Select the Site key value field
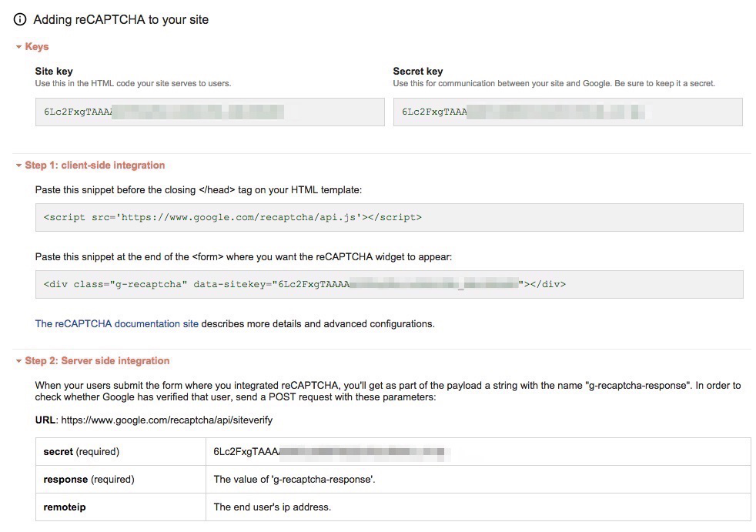Image resolution: width=756 pixels, height=532 pixels. click(x=208, y=112)
